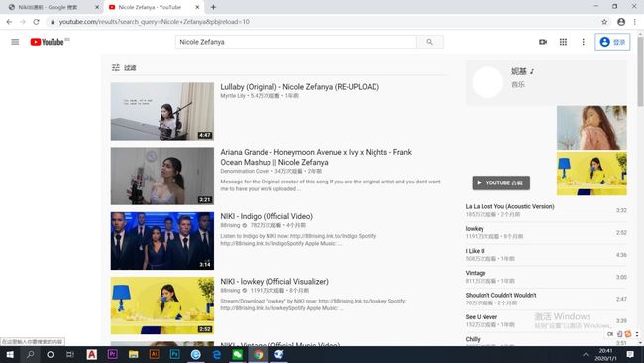Open the create video camera icon
Image resolution: width=644 pixels, height=363 pixels.
coord(543,42)
